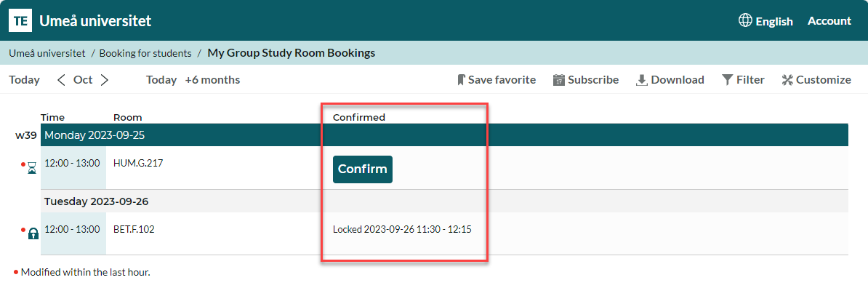Image resolution: width=868 pixels, height=288 pixels.
Task: Open the Filter funnel icon
Action: [728, 80]
